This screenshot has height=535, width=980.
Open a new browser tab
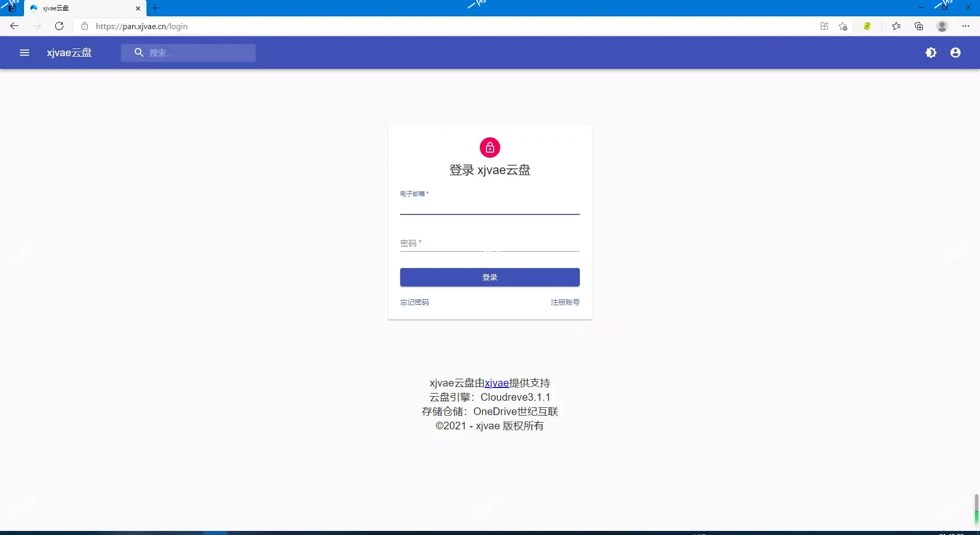pyautogui.click(x=156, y=8)
